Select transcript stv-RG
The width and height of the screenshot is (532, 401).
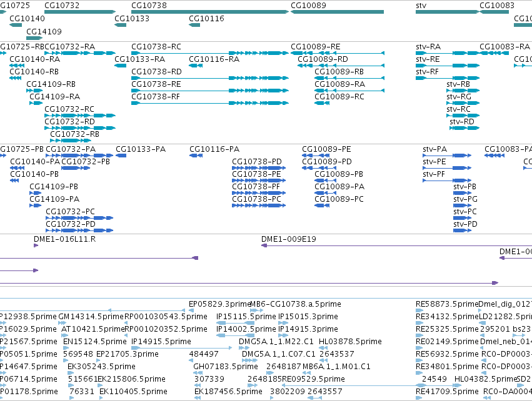click(x=459, y=97)
